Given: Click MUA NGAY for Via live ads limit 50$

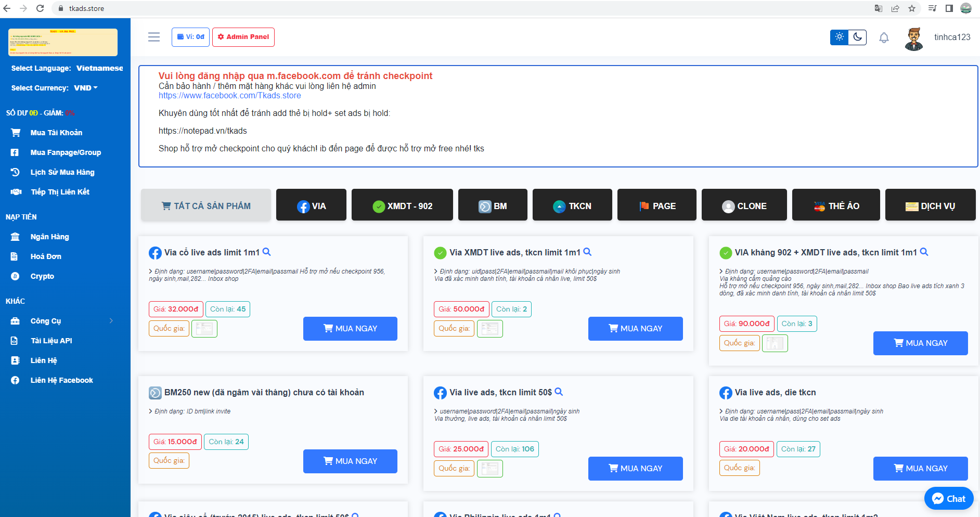Looking at the screenshot, I should click(x=636, y=469).
